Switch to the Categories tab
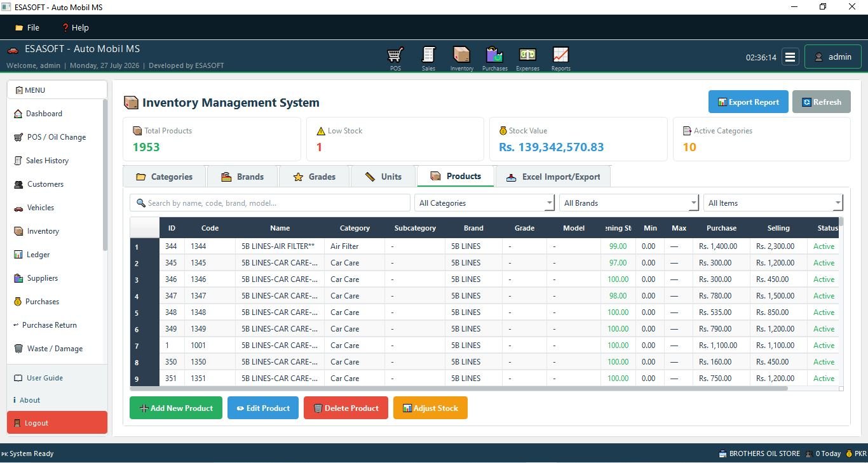The height and width of the screenshot is (463, 868). point(165,177)
